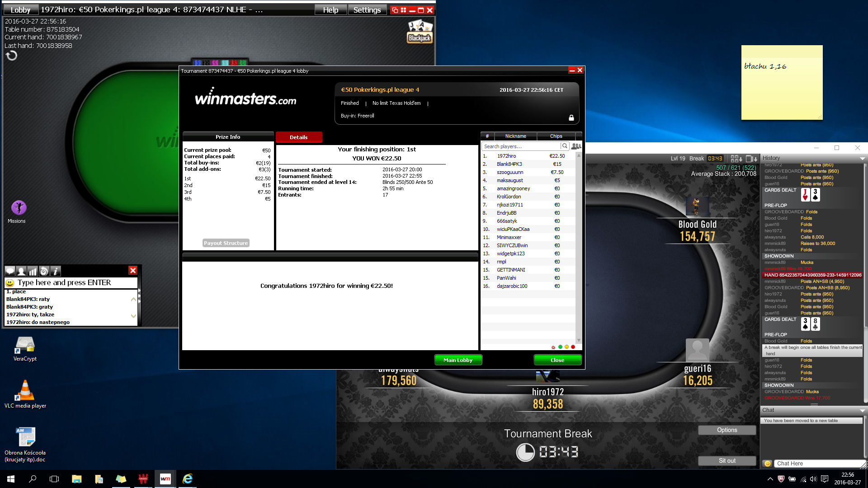Image resolution: width=868 pixels, height=488 pixels.
Task: Click the red status dot below the players list
Action: pos(573,347)
